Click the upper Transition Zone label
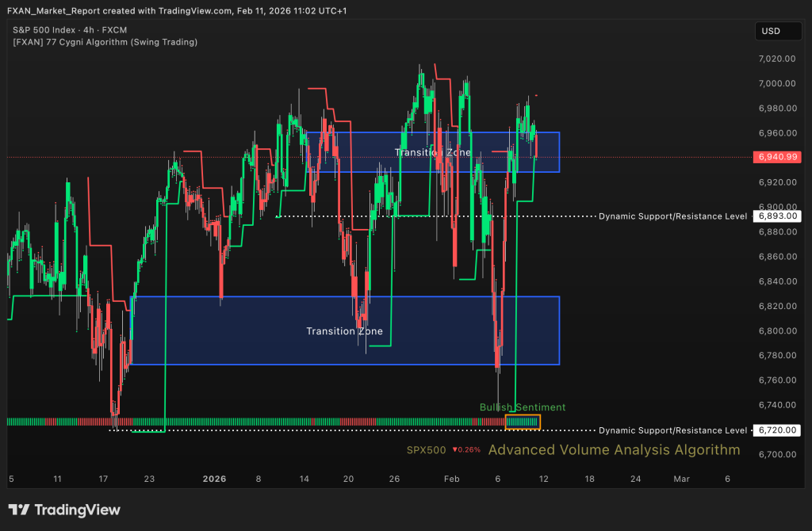 click(433, 152)
